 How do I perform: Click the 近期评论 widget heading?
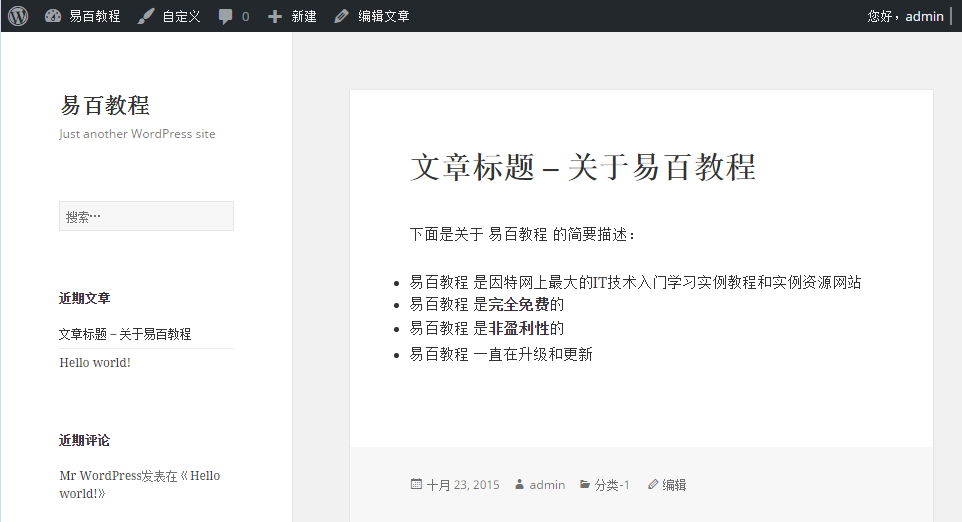85,440
